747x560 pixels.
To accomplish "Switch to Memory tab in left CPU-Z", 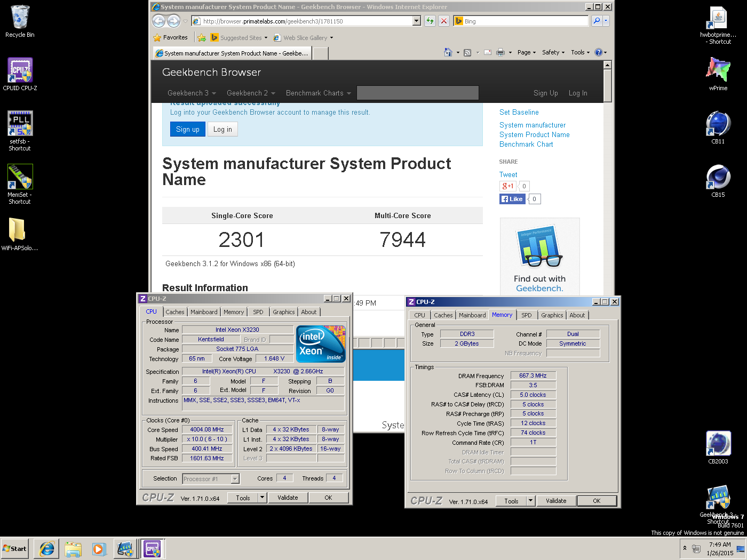I will [234, 312].
